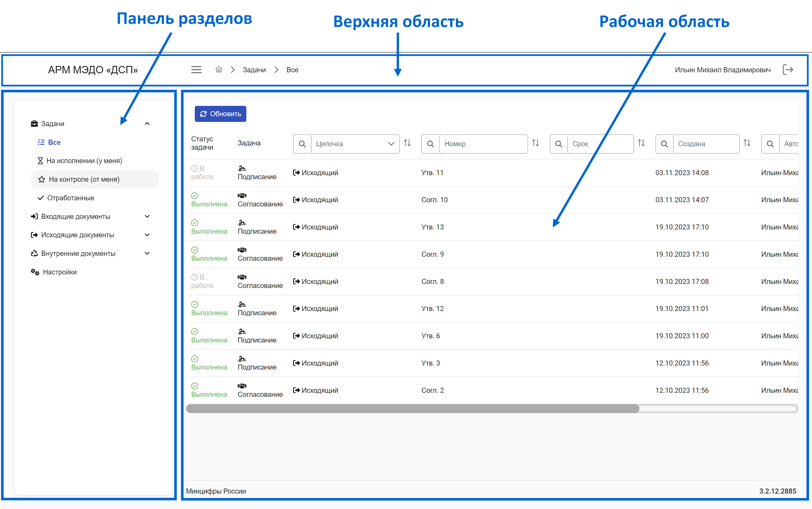Image resolution: width=812 pixels, height=509 pixels.
Task: Sort by Цепочка column arrows
Action: coord(407,143)
